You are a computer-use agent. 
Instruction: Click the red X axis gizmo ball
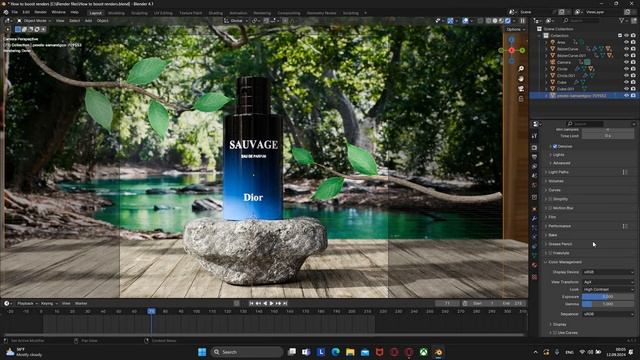tap(511, 50)
